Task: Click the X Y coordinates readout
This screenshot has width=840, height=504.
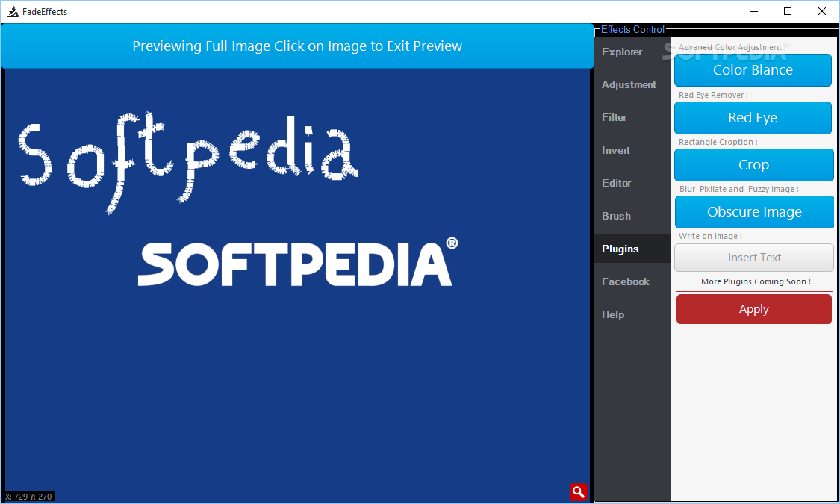Action: point(29,497)
